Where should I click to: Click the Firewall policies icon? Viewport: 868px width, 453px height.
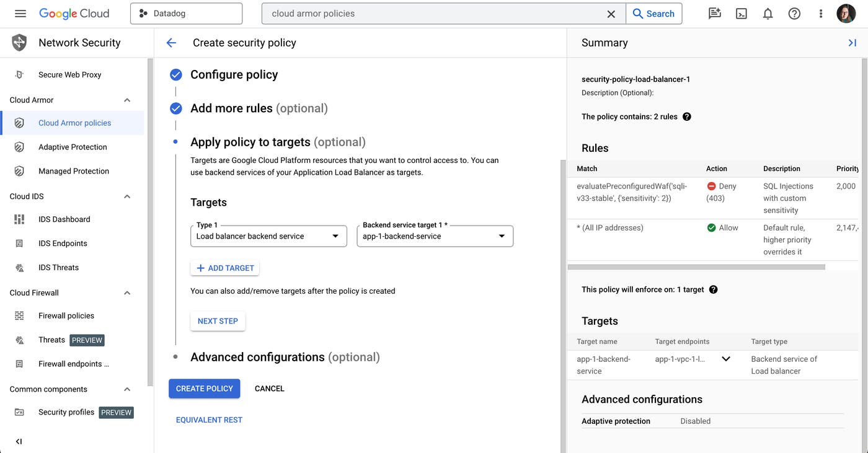coord(19,315)
